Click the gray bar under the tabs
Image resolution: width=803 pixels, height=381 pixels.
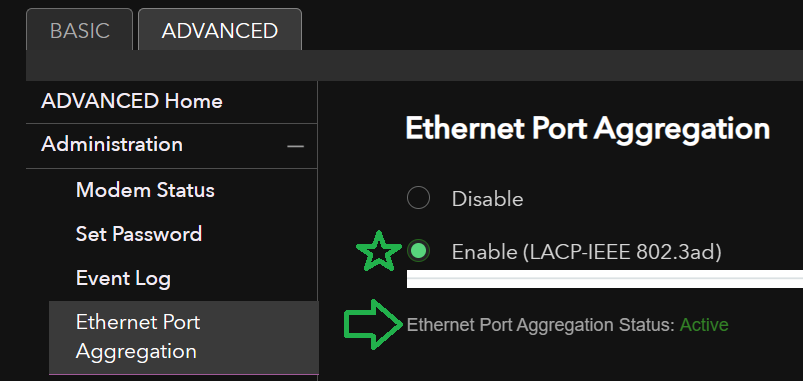414,65
